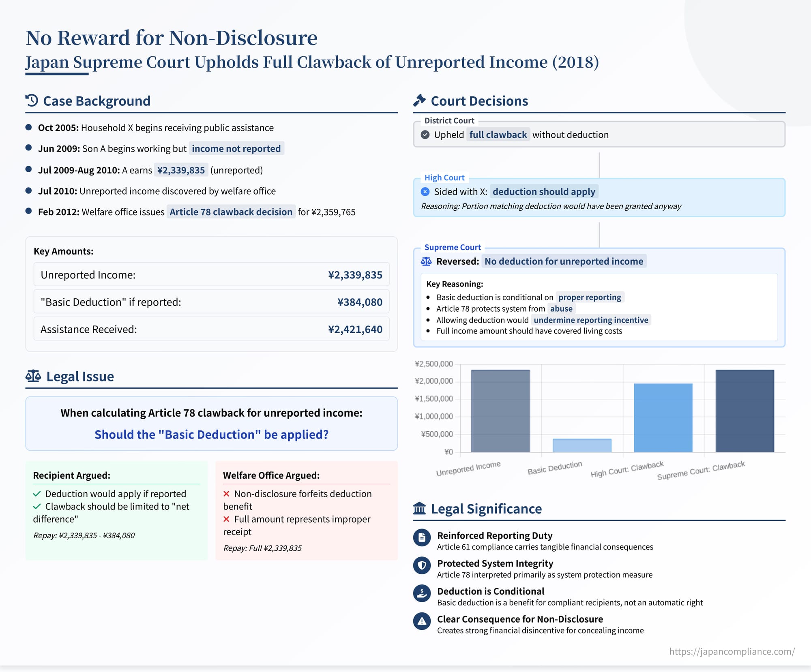This screenshot has width=811, height=672.
Task: Click the red X beside Non-disclosure forfeits deduction
Action: 226,494
